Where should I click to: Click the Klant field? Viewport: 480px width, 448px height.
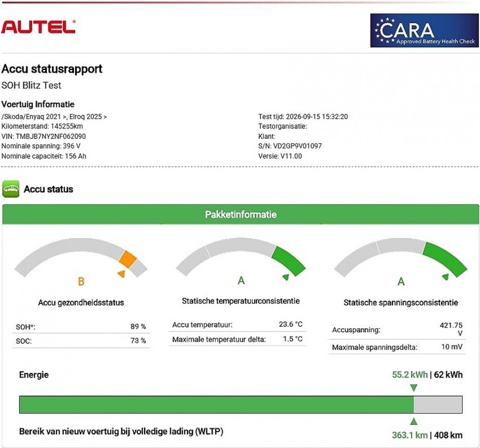(x=267, y=136)
